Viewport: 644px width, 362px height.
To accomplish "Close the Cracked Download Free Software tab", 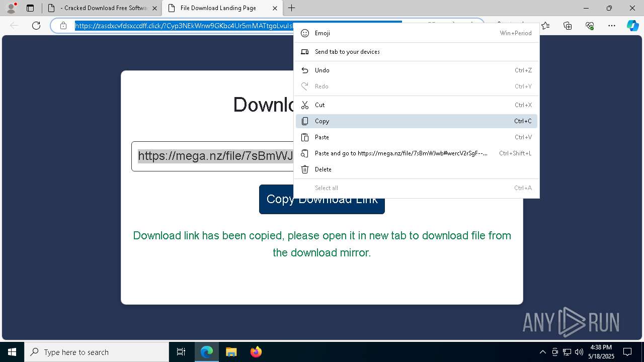I will (154, 8).
